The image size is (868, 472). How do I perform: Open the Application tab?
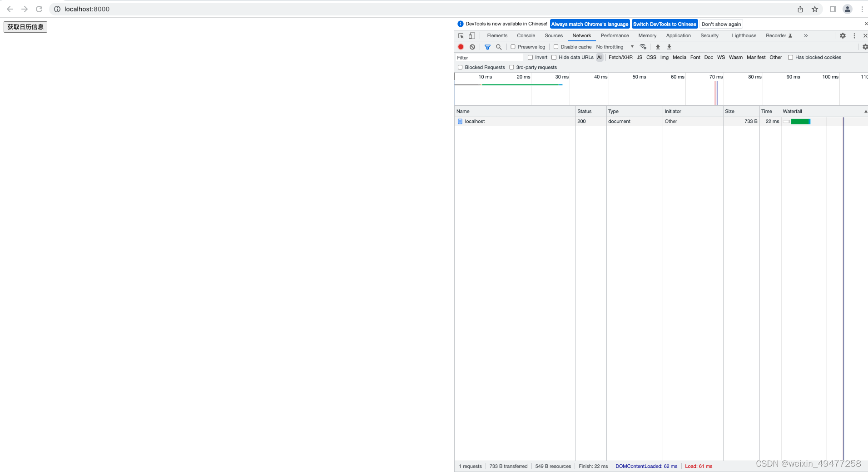678,35
